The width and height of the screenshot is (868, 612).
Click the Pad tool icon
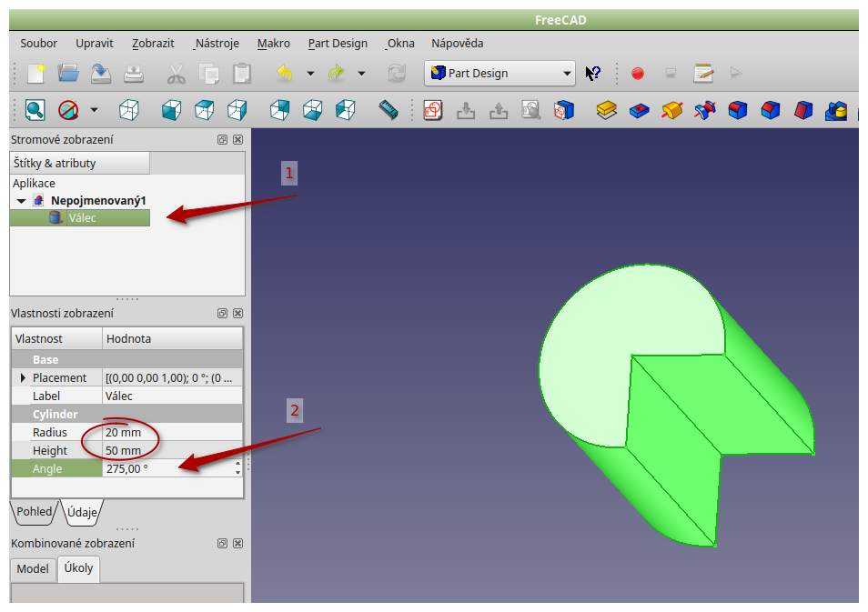coord(607,110)
